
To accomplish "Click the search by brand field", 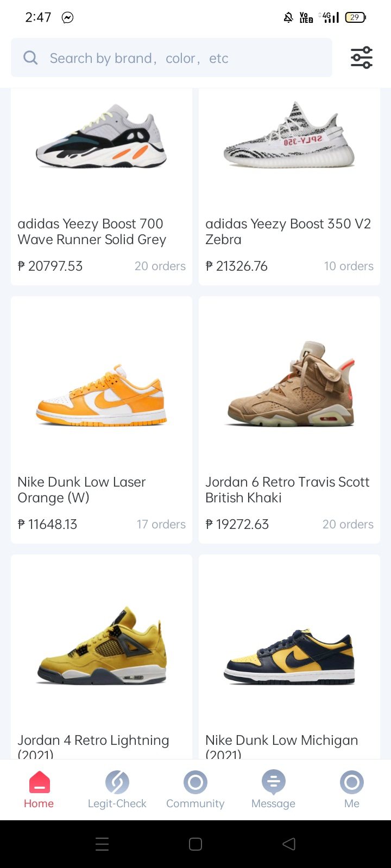I will 179,58.
